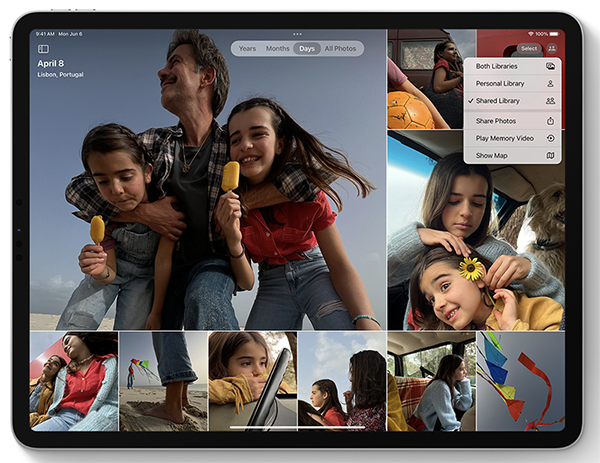The image size is (600, 463).
Task: Open the sidebar toggle icon
Action: tap(43, 49)
